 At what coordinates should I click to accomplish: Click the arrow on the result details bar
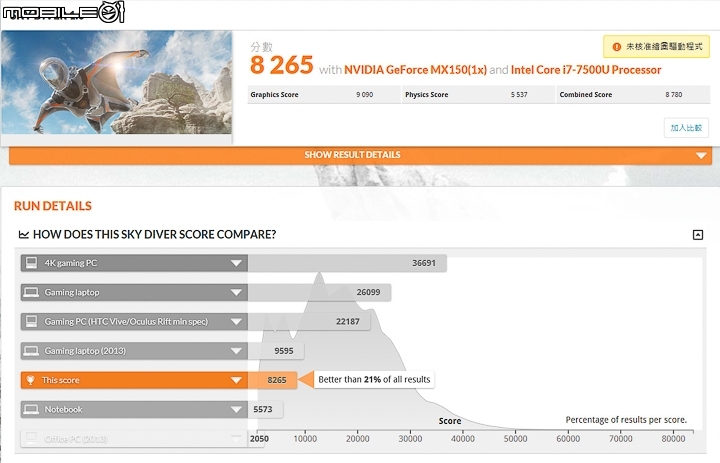[x=701, y=156]
